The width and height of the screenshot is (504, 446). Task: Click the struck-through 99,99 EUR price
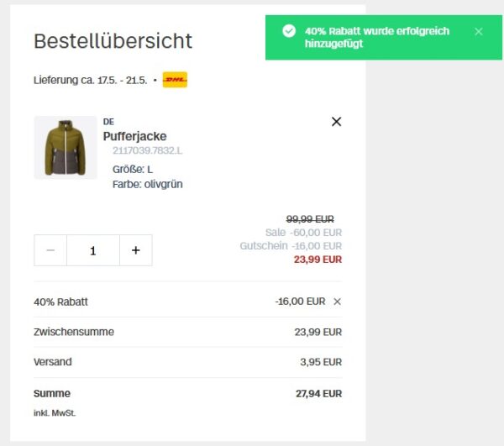[x=310, y=218]
